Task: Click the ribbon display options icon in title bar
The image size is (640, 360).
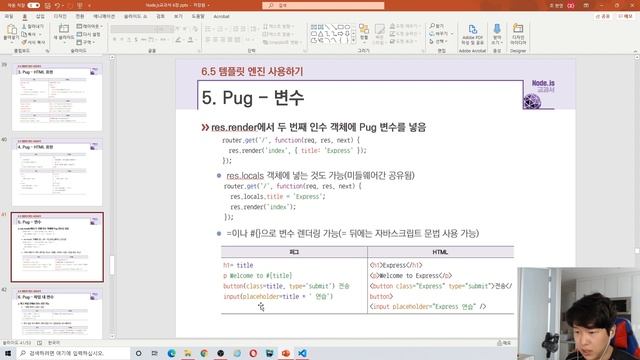Action: [x=586, y=5]
